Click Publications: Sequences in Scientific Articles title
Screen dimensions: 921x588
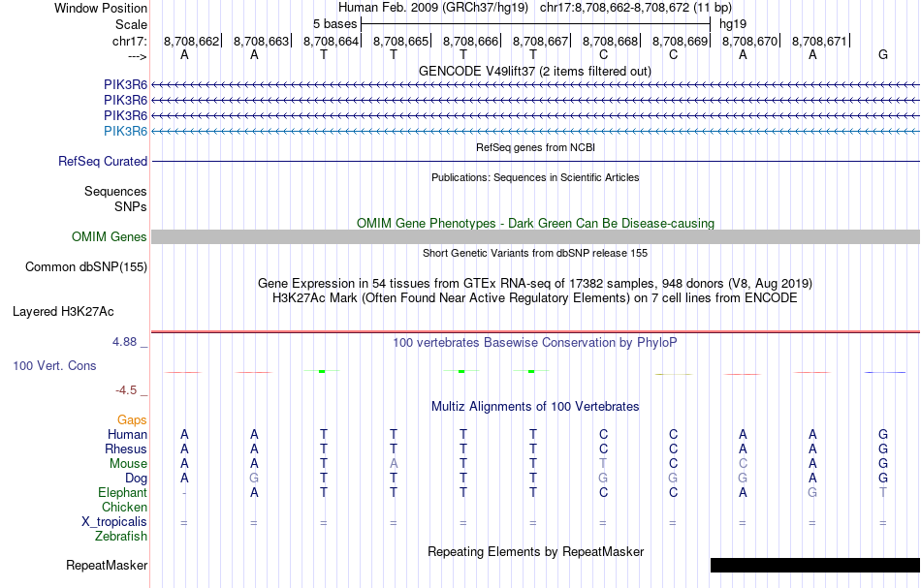pos(535,177)
